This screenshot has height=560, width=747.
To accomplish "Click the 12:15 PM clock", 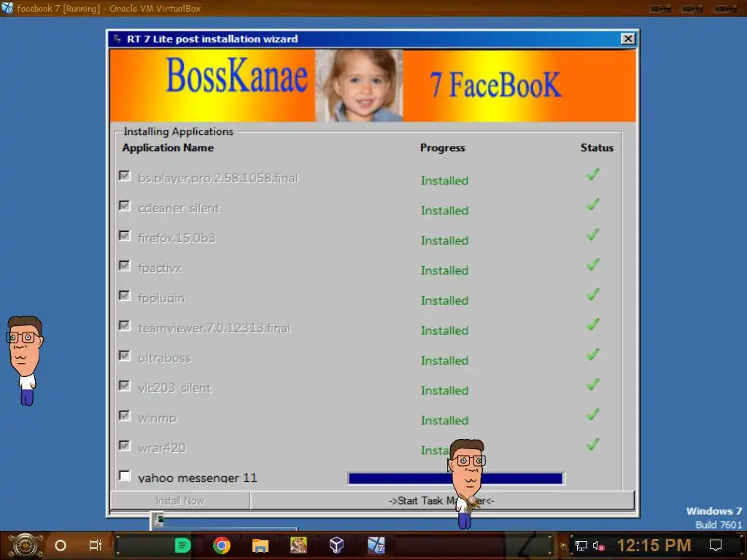I will click(654, 545).
